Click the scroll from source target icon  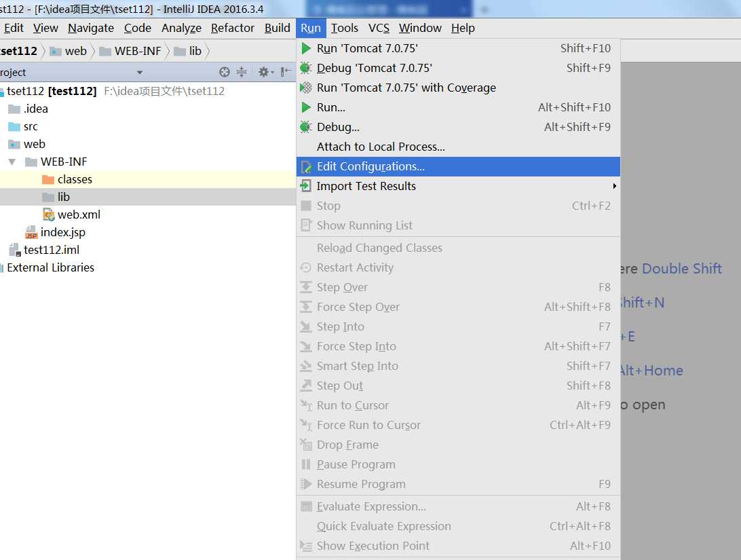coord(225,72)
